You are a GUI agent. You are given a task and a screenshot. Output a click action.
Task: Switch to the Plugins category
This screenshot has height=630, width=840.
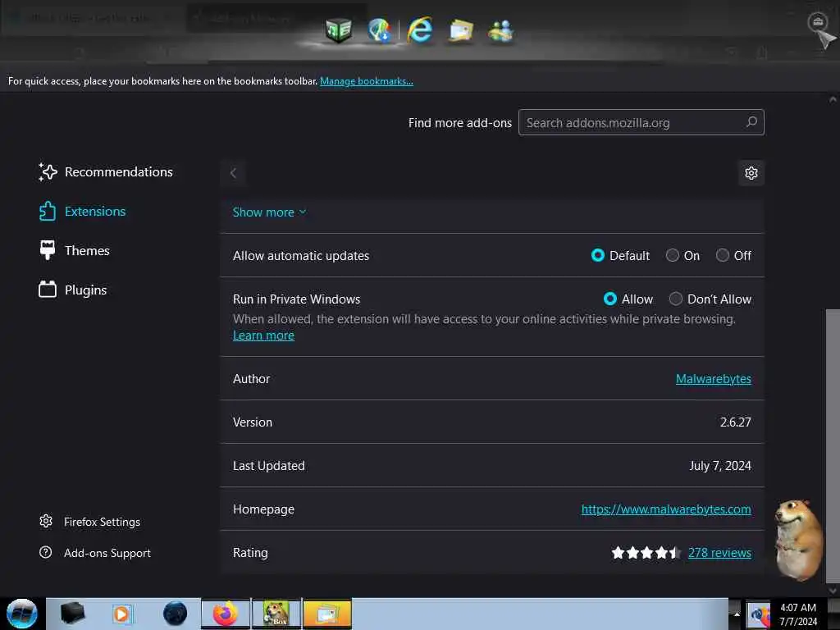(x=85, y=290)
